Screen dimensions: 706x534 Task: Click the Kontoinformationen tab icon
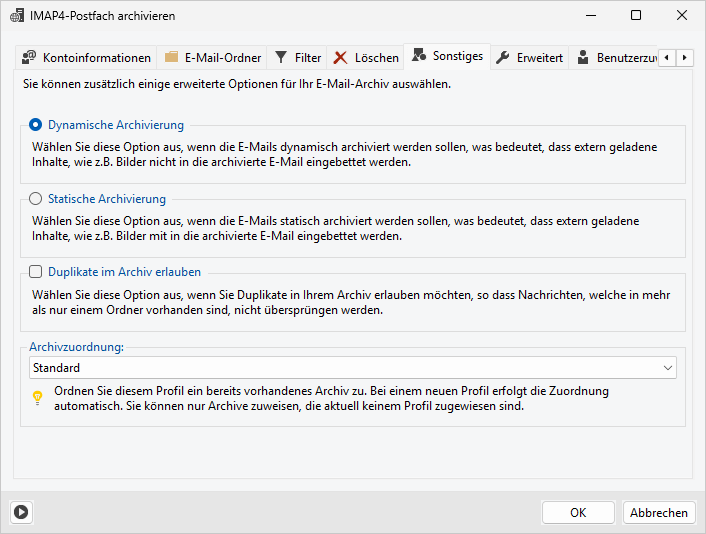(29, 58)
